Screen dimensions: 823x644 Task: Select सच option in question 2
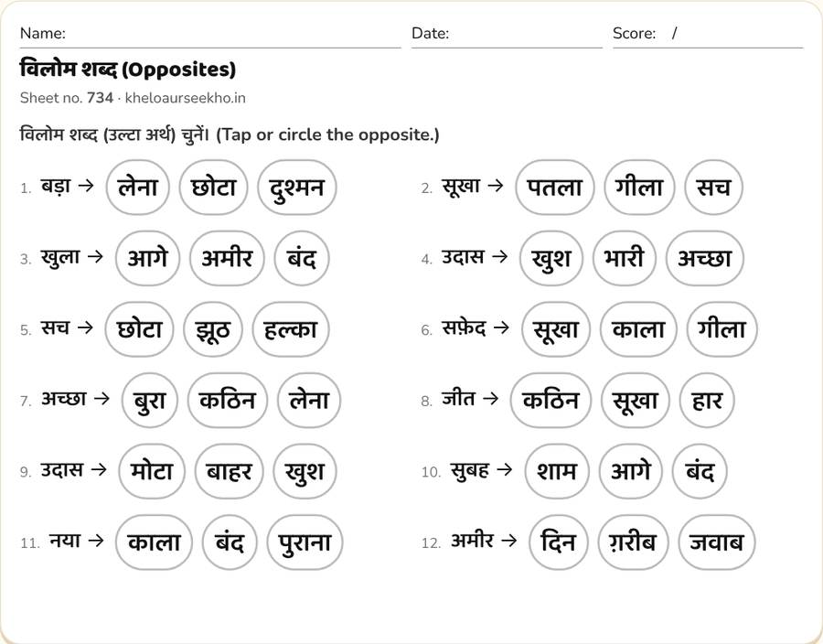(714, 188)
